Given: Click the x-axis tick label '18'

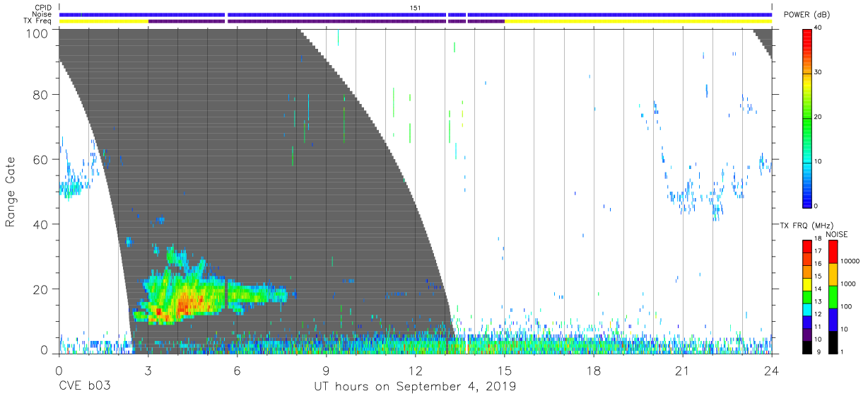Looking at the screenshot, I should coord(594,371).
